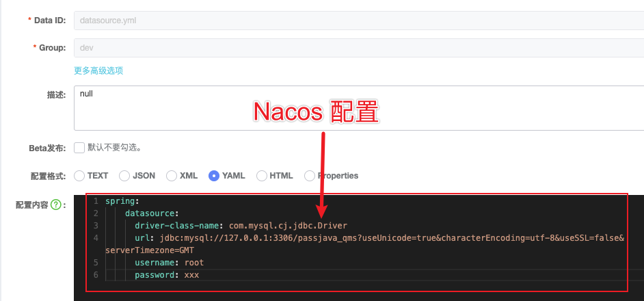Click the password: xxx line

tap(166, 275)
